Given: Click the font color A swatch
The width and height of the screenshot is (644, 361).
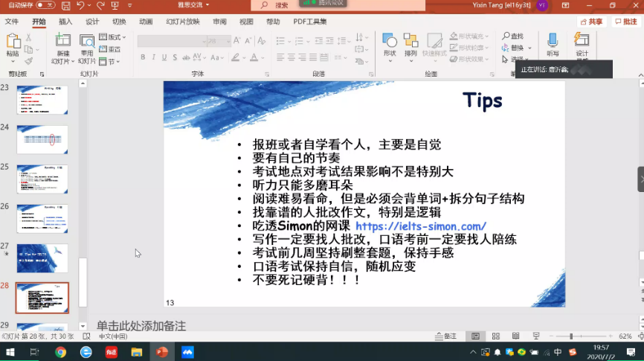Looking at the screenshot, I should click(254, 57).
